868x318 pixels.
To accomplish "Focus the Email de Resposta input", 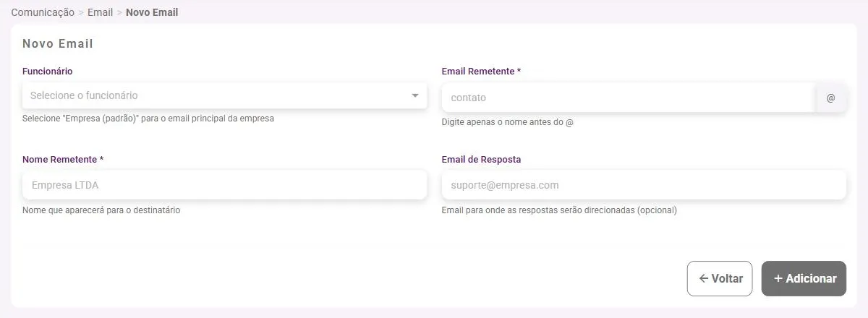I will pos(644,185).
